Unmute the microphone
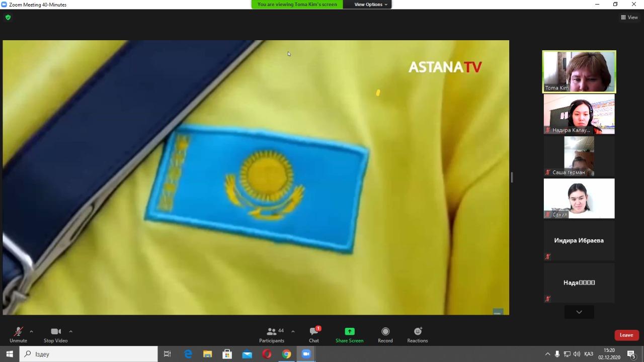Image resolution: width=644 pixels, height=362 pixels. [18, 335]
